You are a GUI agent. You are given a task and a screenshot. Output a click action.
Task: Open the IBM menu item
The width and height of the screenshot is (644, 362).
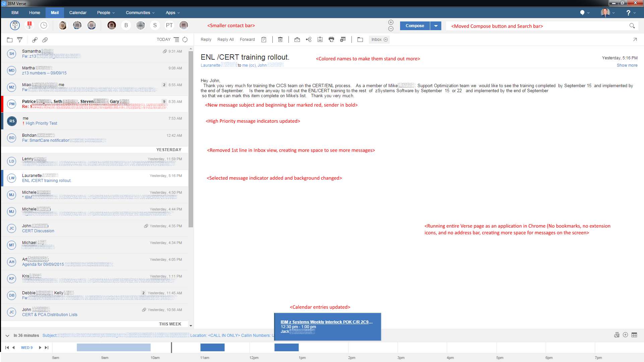tap(15, 13)
